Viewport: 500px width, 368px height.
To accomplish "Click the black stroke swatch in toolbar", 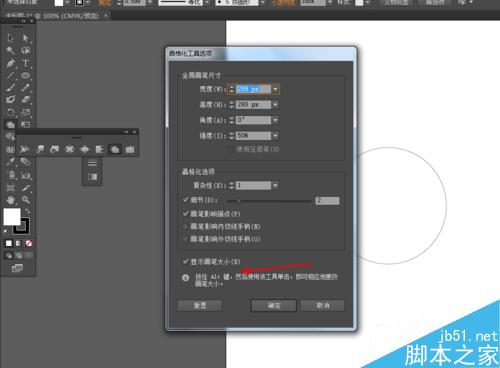I will point(21,226).
